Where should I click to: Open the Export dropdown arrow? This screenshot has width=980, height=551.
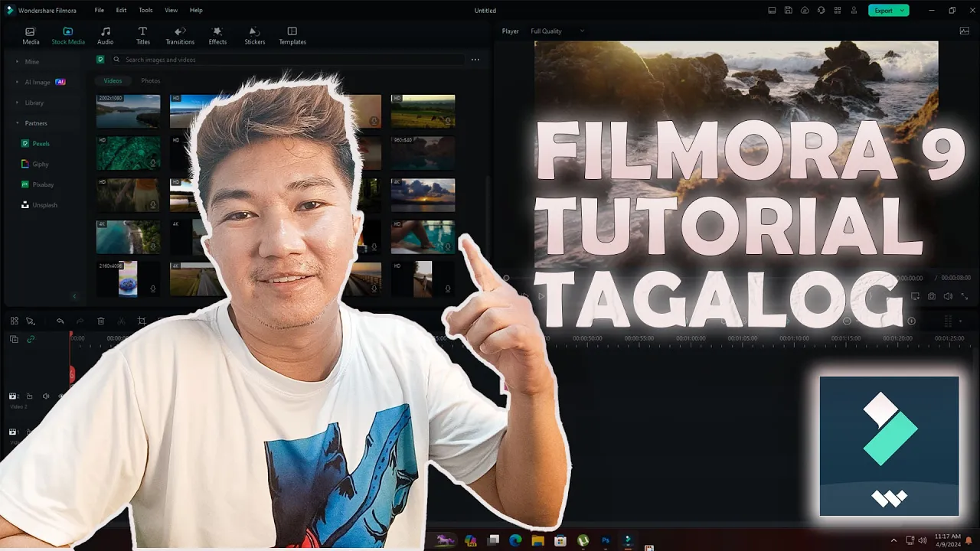pos(903,10)
